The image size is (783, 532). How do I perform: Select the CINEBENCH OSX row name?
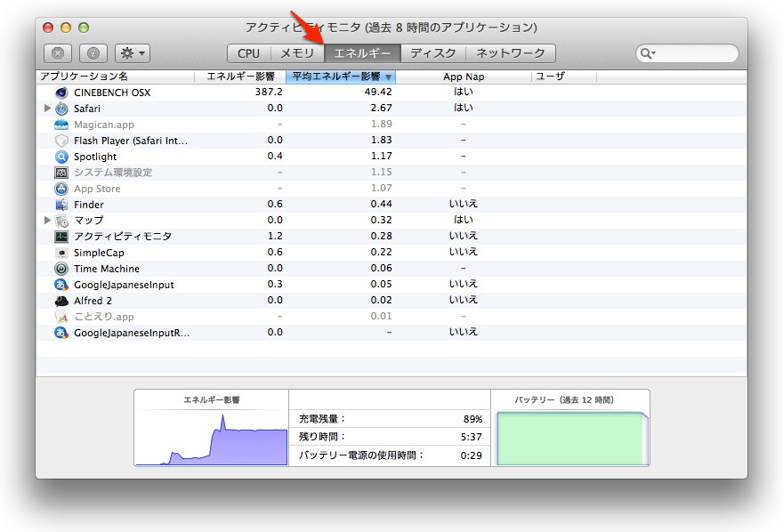click(112, 93)
